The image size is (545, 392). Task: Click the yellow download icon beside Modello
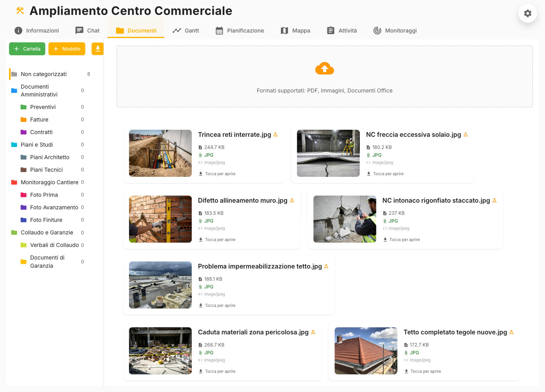click(x=97, y=49)
